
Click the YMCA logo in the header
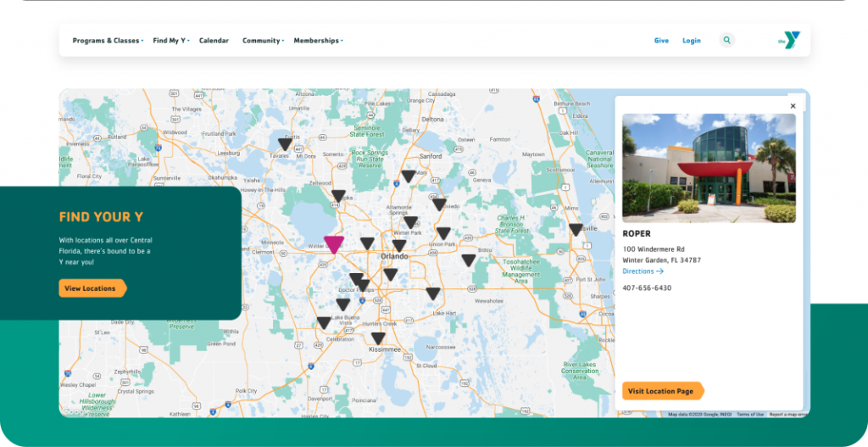(x=789, y=40)
